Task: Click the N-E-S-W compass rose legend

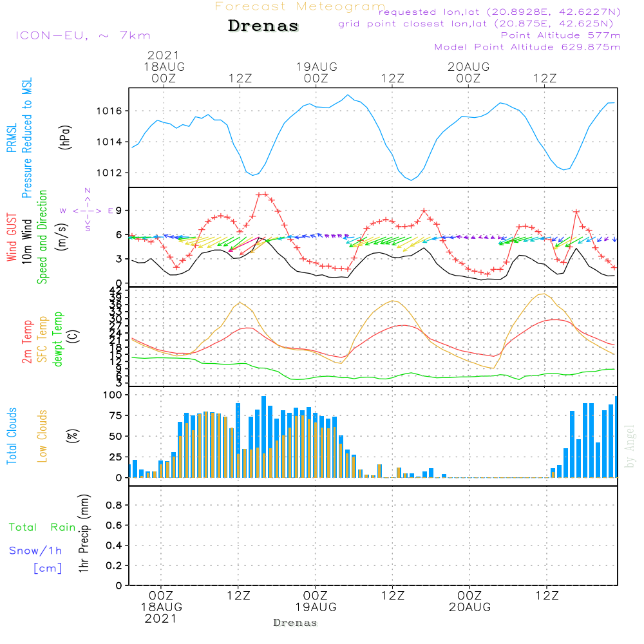Action: click(87, 211)
